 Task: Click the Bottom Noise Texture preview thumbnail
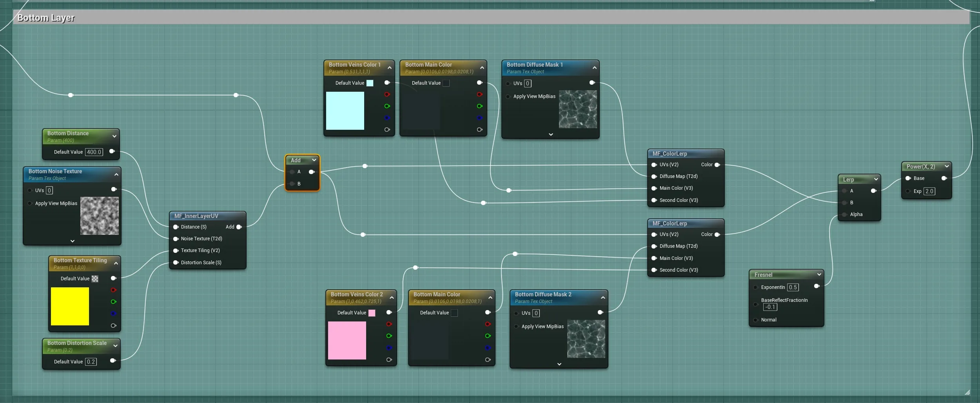(100, 216)
